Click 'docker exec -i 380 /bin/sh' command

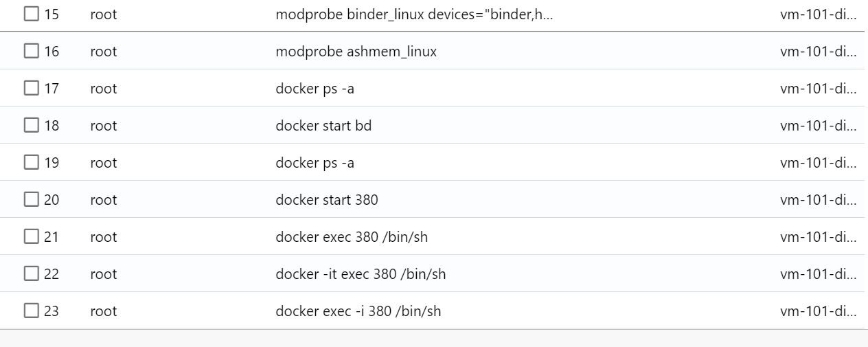pos(358,311)
